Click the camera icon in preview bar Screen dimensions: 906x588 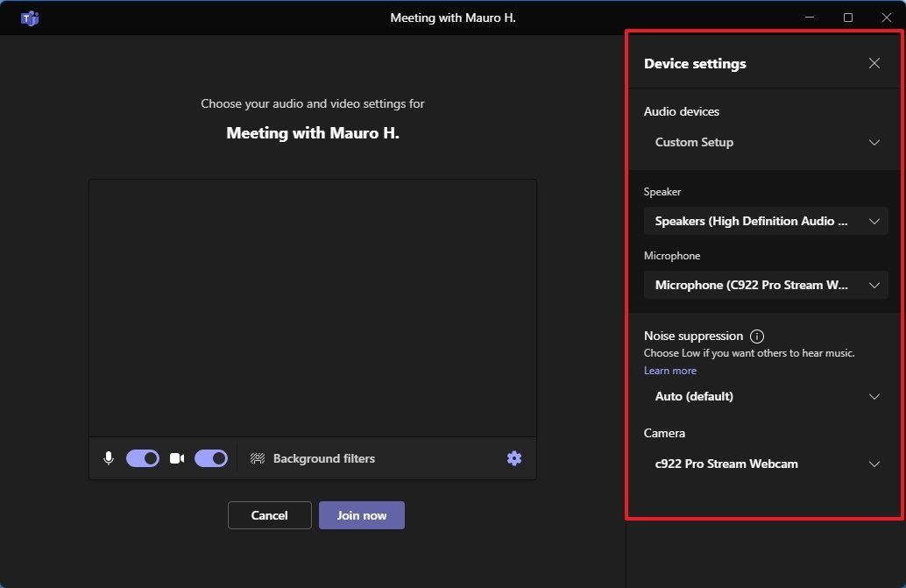(175, 457)
